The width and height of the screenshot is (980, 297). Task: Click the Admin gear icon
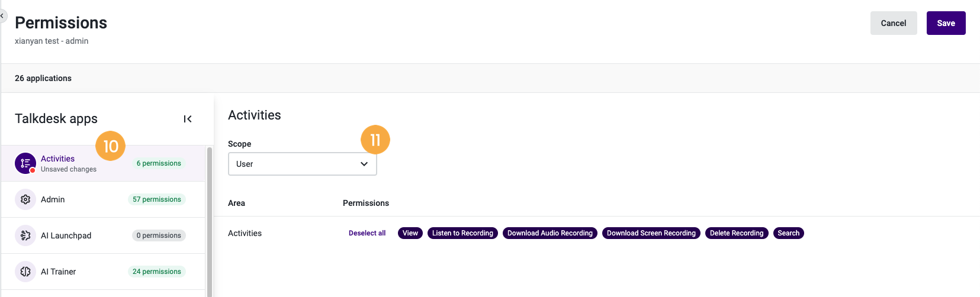(x=25, y=199)
